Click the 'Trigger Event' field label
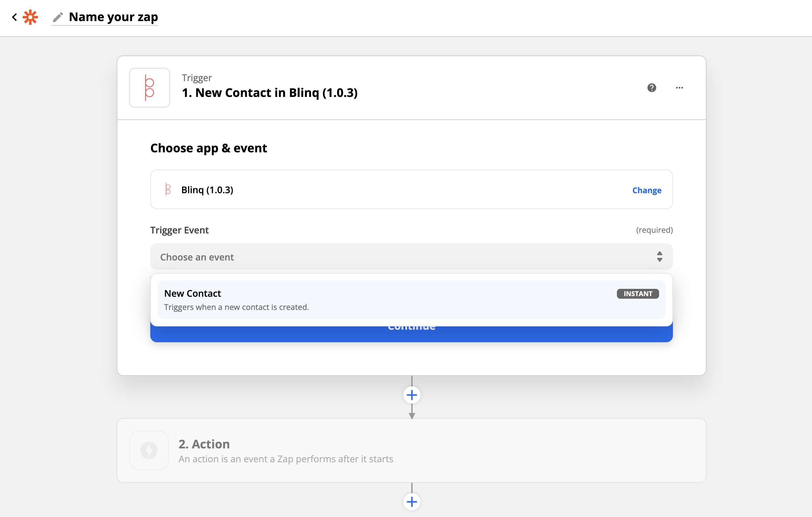This screenshot has height=517, width=812. pyautogui.click(x=179, y=230)
